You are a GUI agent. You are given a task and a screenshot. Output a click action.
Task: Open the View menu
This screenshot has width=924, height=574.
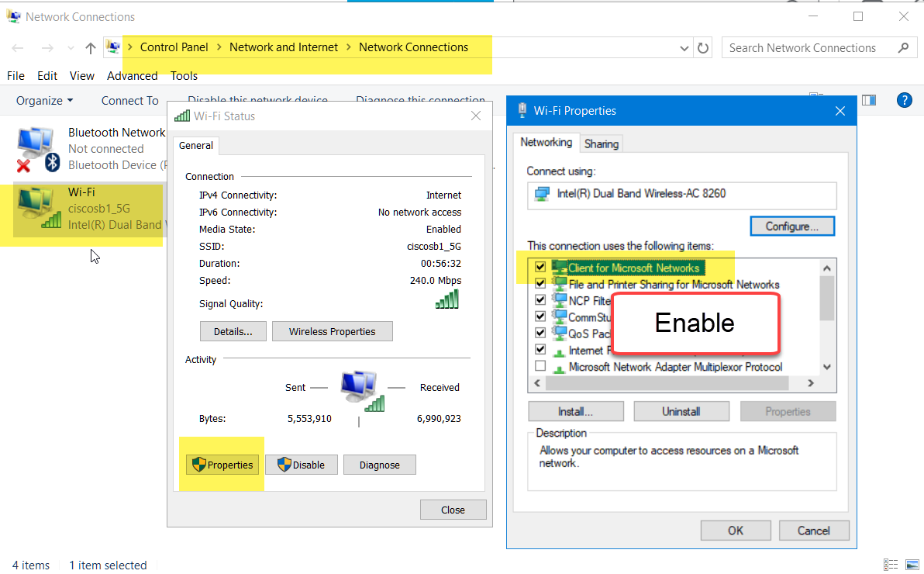[x=82, y=75]
